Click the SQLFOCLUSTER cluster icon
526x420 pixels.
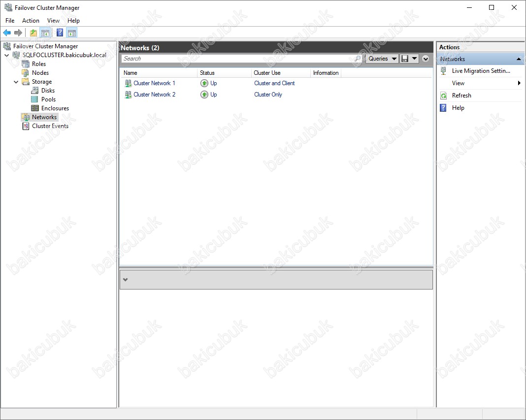[16, 55]
